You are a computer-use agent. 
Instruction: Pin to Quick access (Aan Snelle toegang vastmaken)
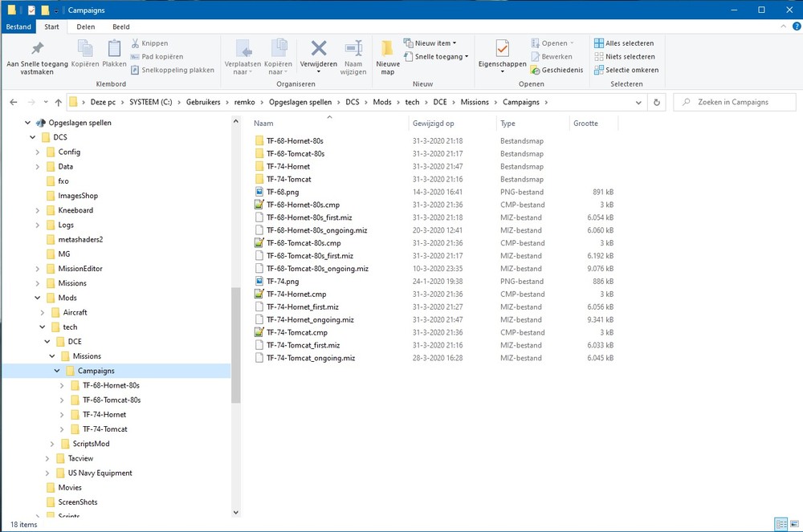coord(37,57)
